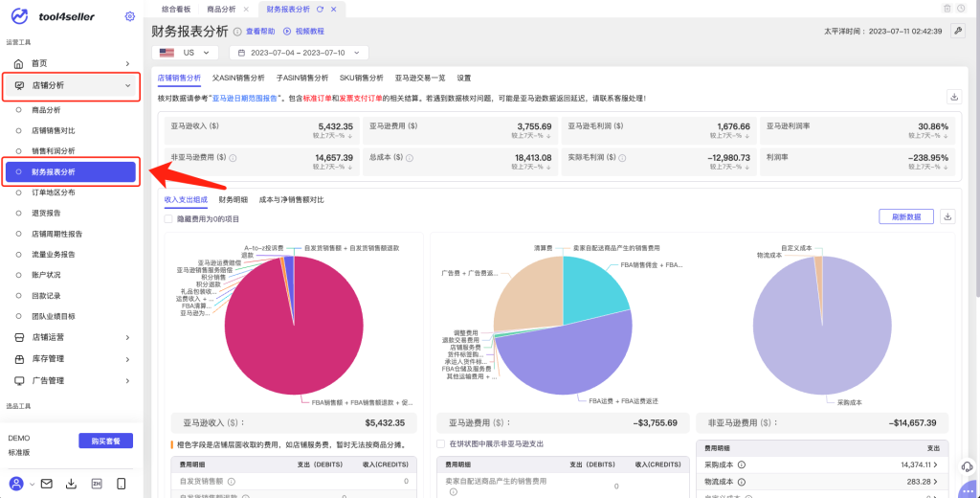This screenshot has height=498, width=980.
Task: Expand the 采购成本 14,374.11 detail arrow
Action: (936, 464)
